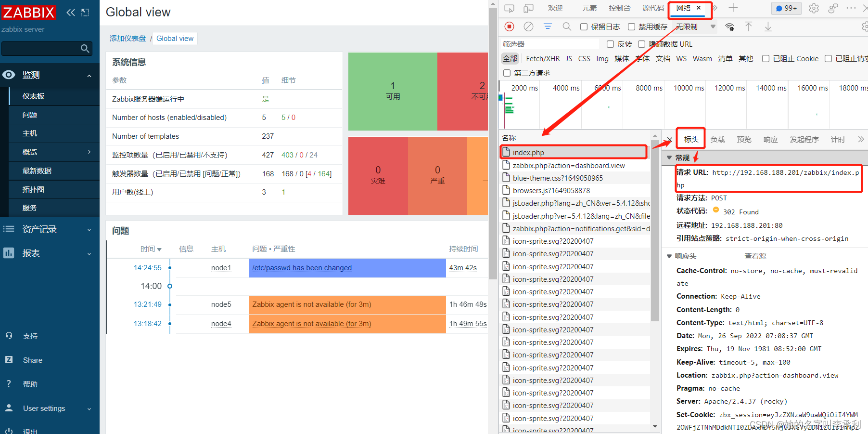Open the 计时 request tab
The image size is (868, 434).
[x=838, y=140]
